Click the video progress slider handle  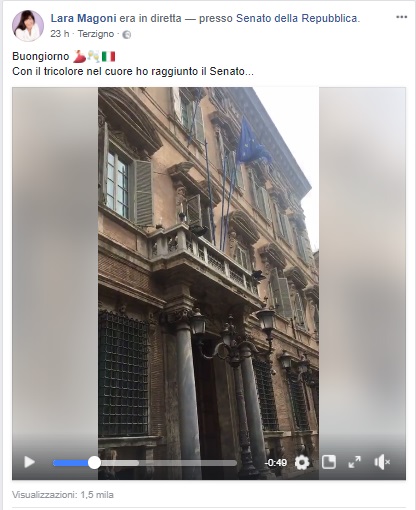(x=94, y=463)
